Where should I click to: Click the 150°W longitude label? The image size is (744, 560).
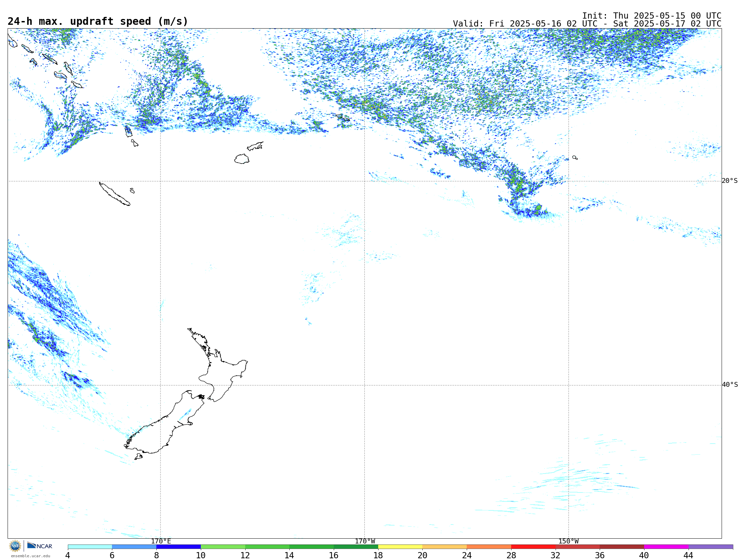pos(568,541)
